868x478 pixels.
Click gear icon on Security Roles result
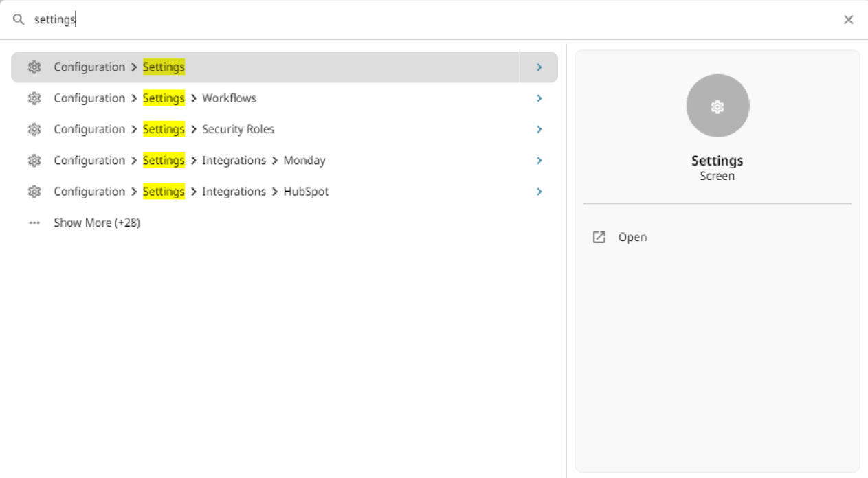click(x=34, y=129)
